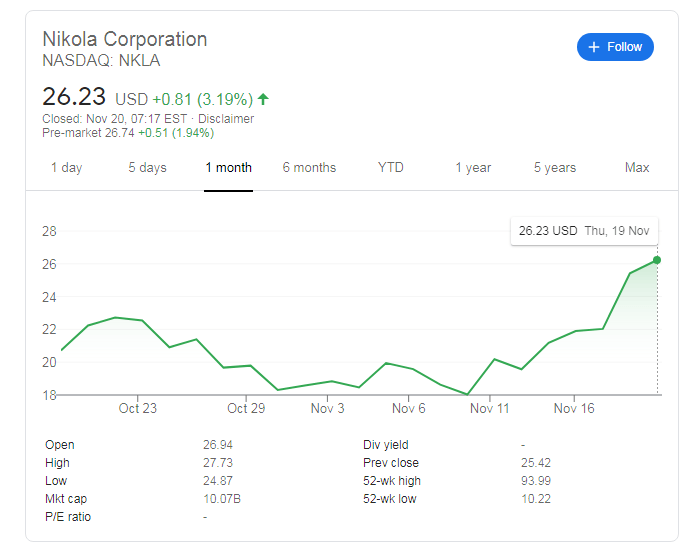This screenshot has width=692, height=546.
Task: Switch to the 6 months range
Action: pos(309,168)
